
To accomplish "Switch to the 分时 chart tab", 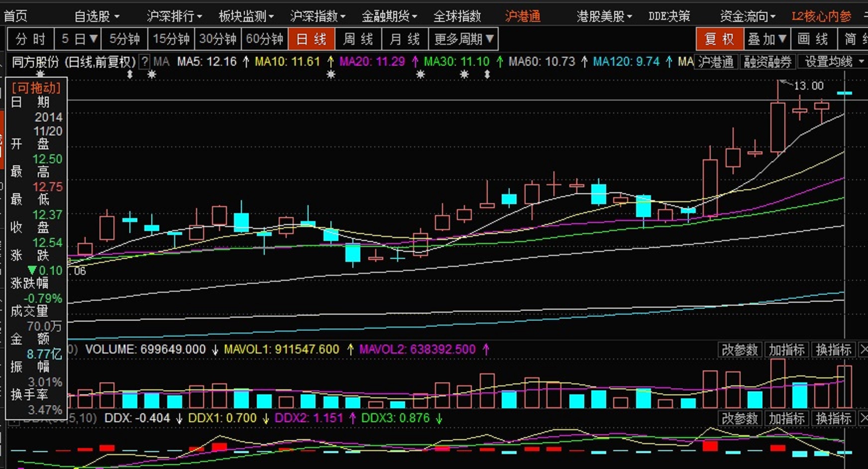I will (30, 39).
